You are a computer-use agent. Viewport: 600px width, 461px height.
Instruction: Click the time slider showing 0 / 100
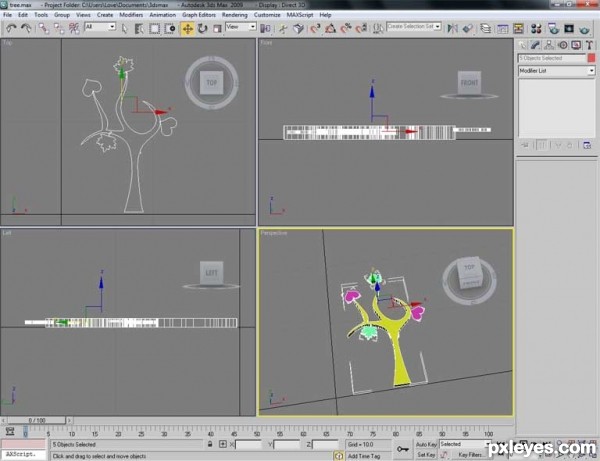click(37, 420)
